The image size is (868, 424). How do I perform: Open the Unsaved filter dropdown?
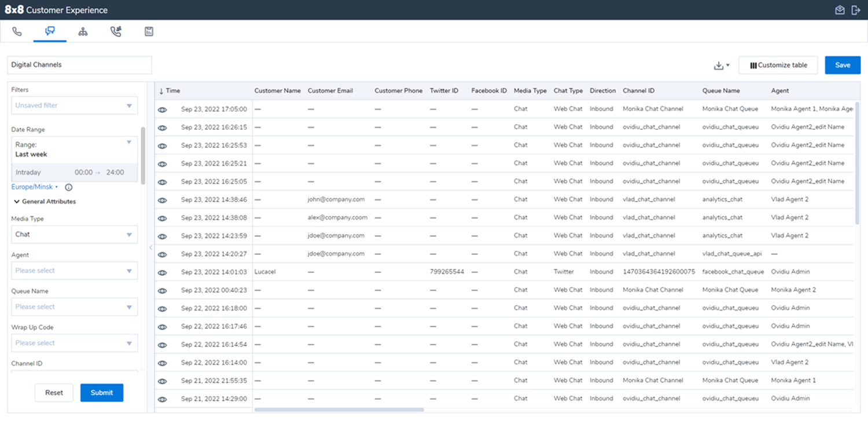(75, 105)
